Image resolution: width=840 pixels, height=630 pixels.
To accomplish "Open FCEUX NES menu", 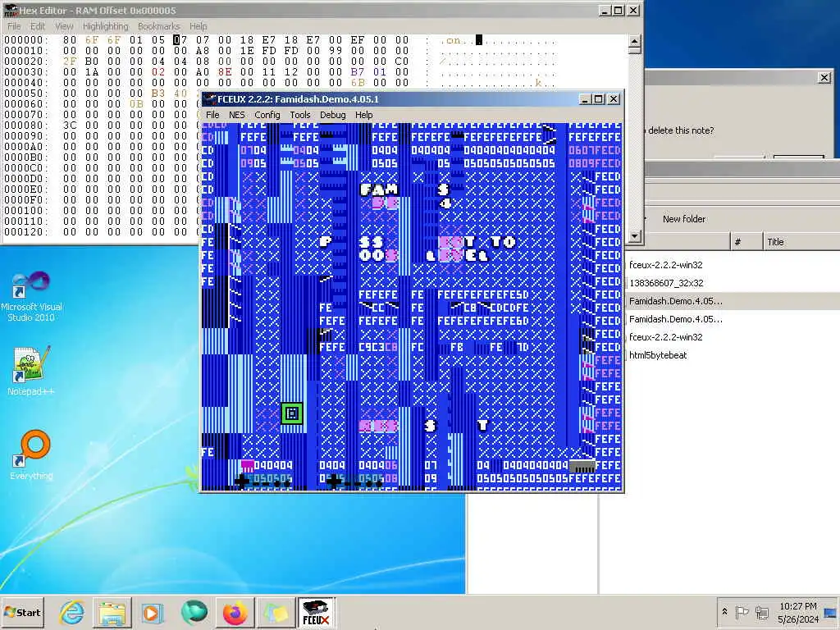I will pyautogui.click(x=237, y=115).
